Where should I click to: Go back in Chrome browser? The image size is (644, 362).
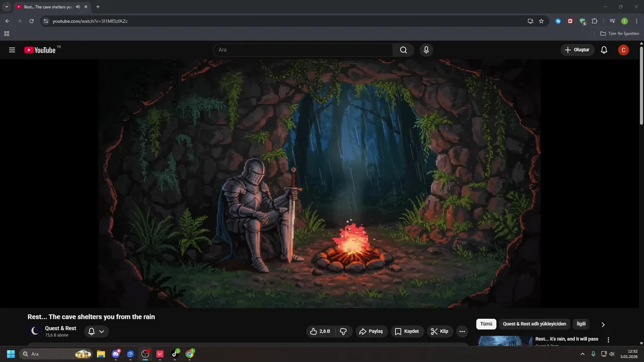[x=7, y=21]
